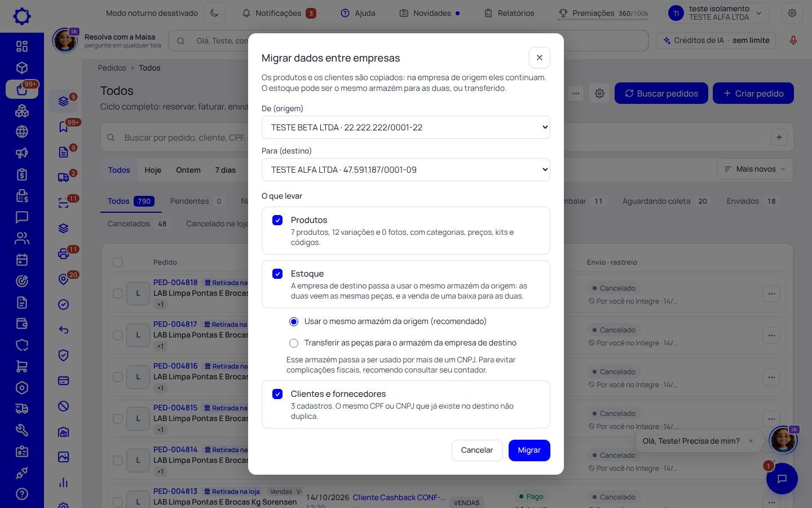Open the Maisa AI assistant avatar
Viewport: 812px width, 508px height.
(783, 440)
